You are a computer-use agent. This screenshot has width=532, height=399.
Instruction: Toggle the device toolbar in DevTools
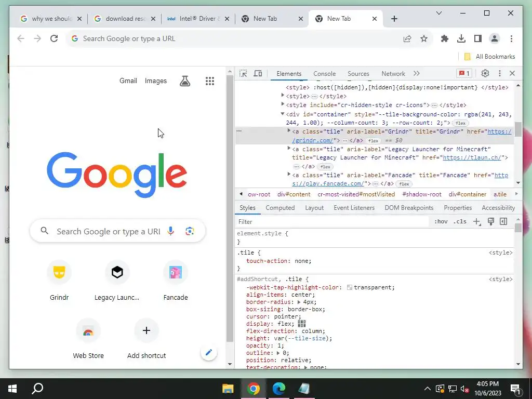pyautogui.click(x=258, y=73)
